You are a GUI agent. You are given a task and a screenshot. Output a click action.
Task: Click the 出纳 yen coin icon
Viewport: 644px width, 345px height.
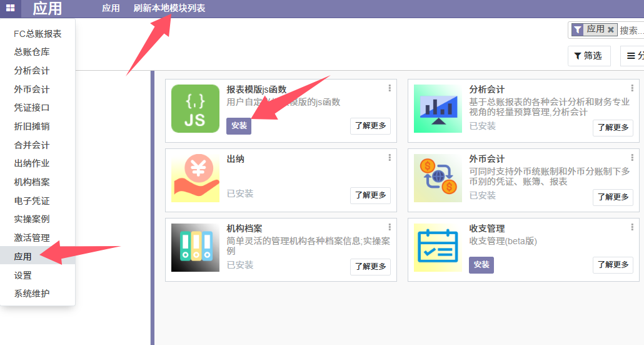coord(195,178)
